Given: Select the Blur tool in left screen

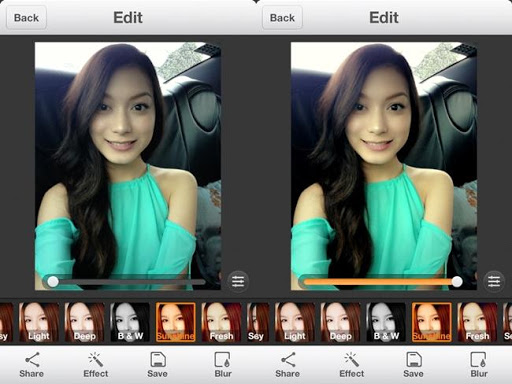Looking at the screenshot, I should [223, 365].
